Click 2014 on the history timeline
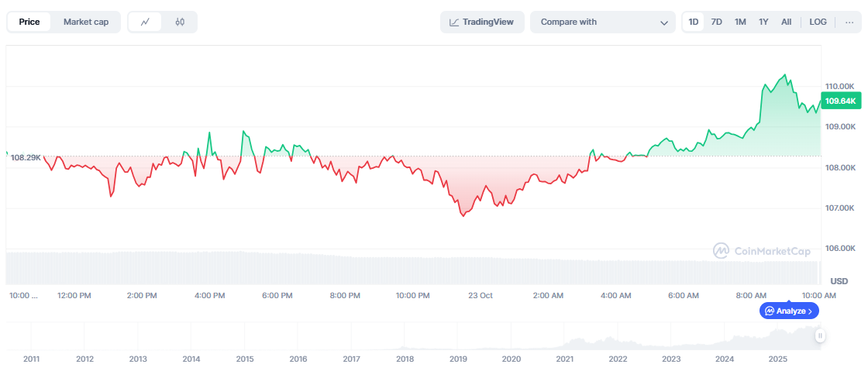868x371 pixels. (191, 359)
